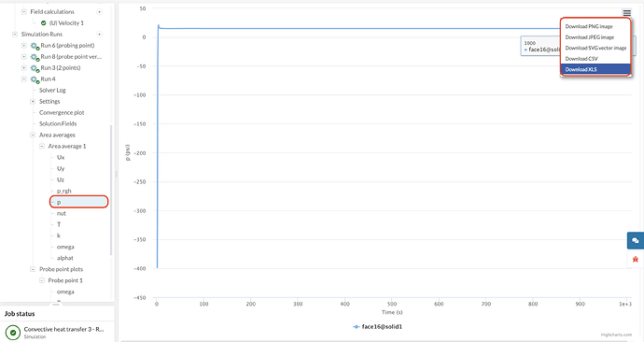Collapse the Probe point plots node

(x=33, y=269)
